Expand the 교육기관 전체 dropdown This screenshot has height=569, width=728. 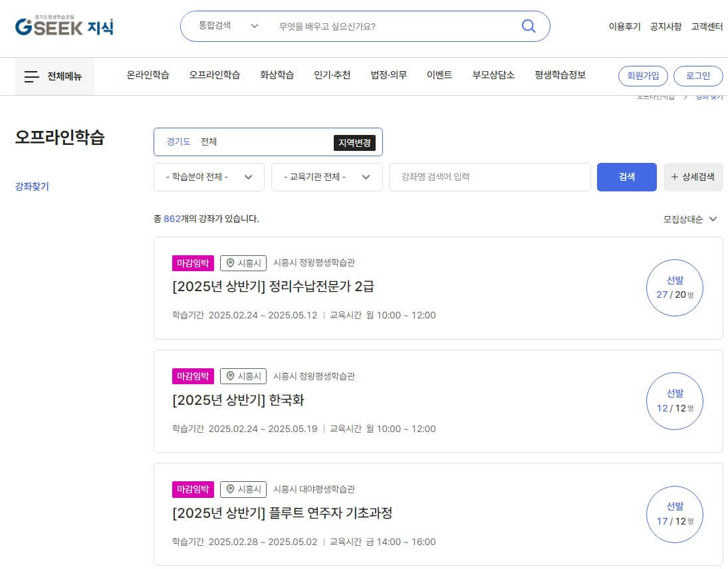[x=326, y=177]
